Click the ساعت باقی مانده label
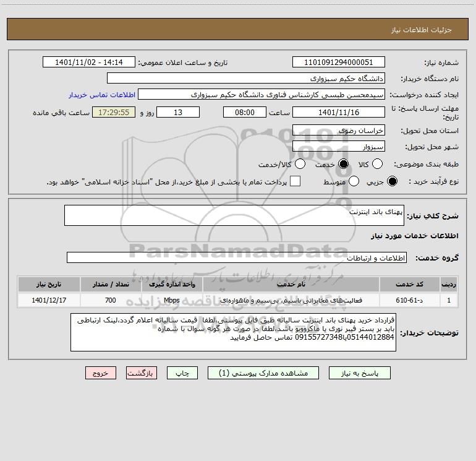 coord(61,113)
